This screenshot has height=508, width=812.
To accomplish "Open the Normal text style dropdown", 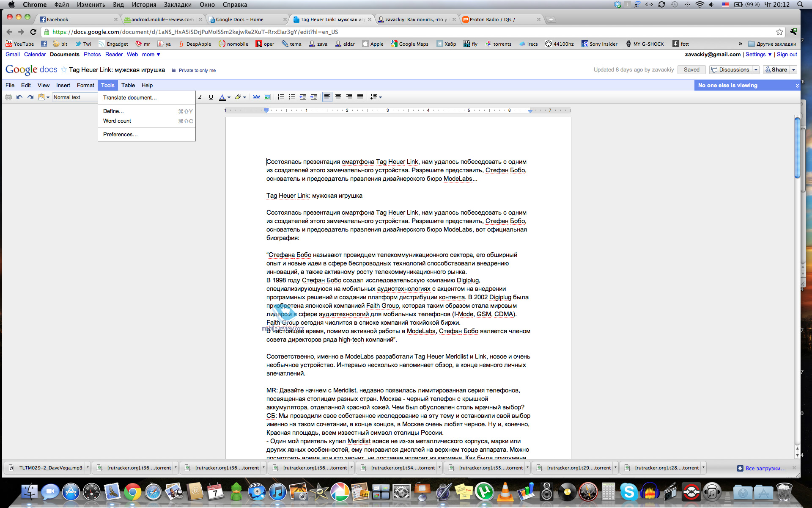I will pyautogui.click(x=74, y=97).
